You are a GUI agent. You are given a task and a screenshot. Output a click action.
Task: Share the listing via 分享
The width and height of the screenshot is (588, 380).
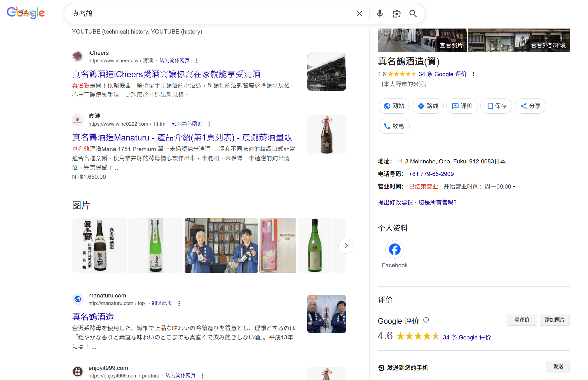[530, 106]
